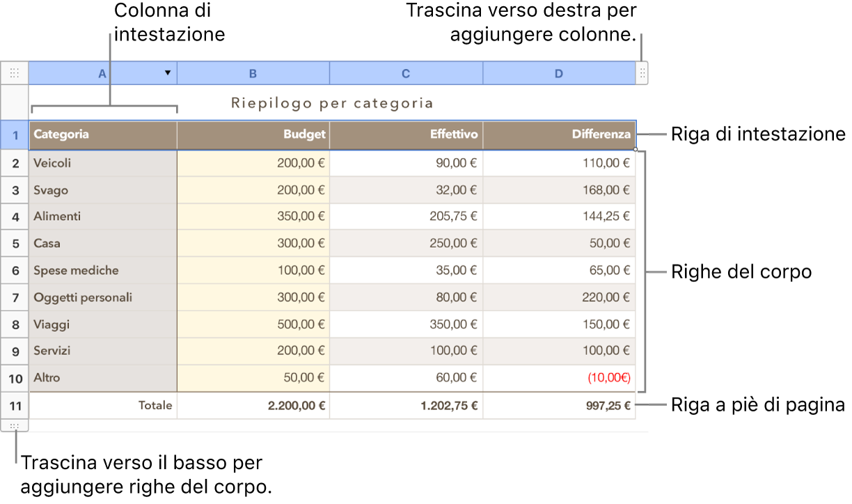Click the 997,25 € total Differenza cell

pos(559,406)
